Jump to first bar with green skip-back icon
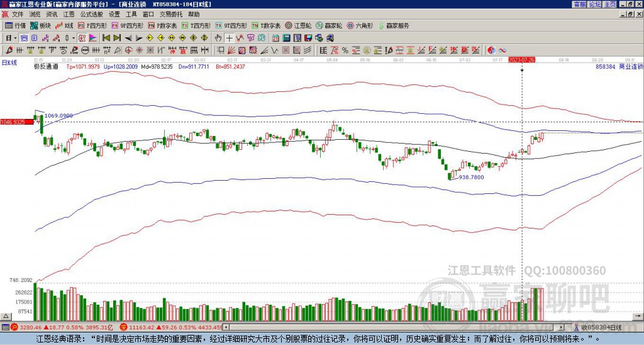The width and height of the screenshot is (644, 345). pyautogui.click(x=106, y=38)
